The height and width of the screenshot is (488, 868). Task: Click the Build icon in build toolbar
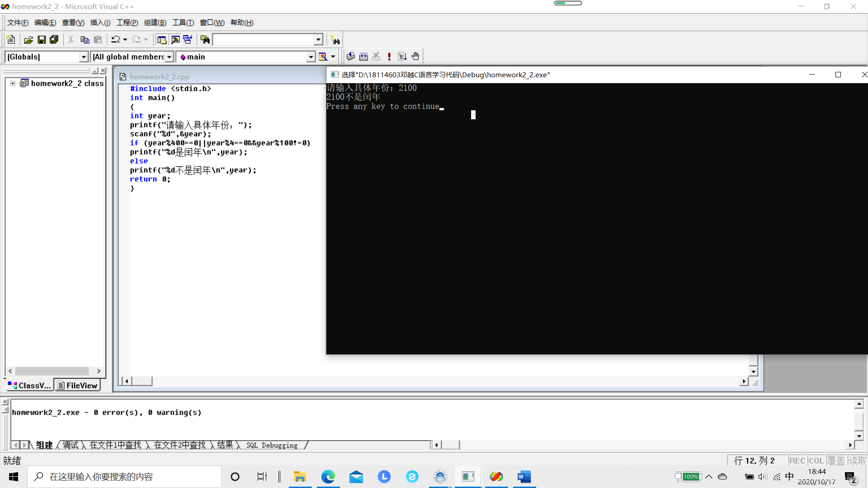[363, 56]
